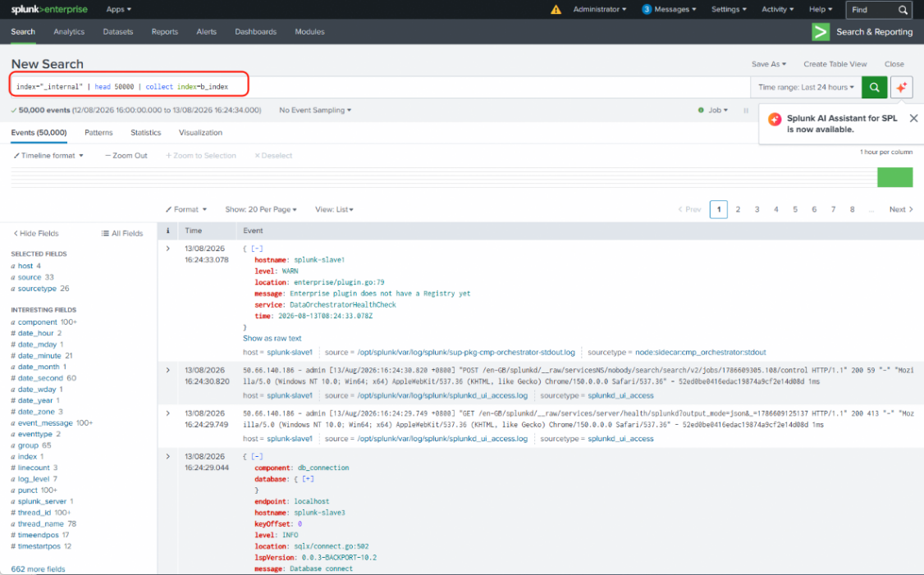Open the No Event Sampling dropdown
924x575 pixels.
(x=314, y=110)
